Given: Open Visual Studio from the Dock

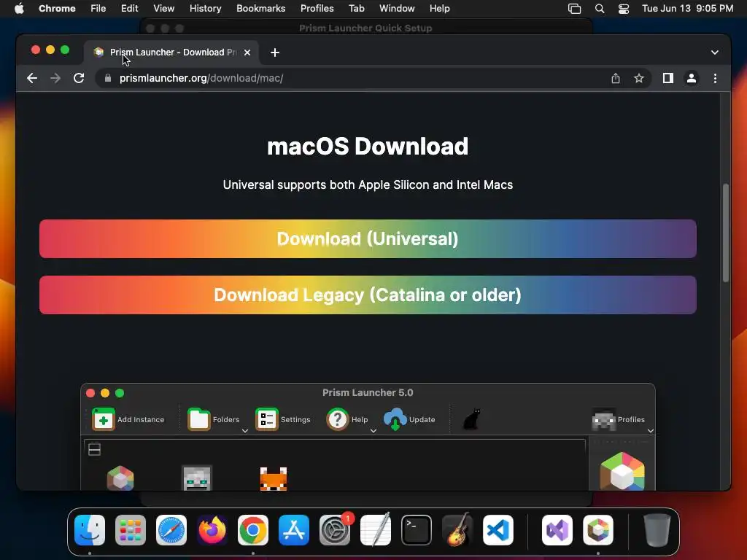Looking at the screenshot, I should [557, 530].
